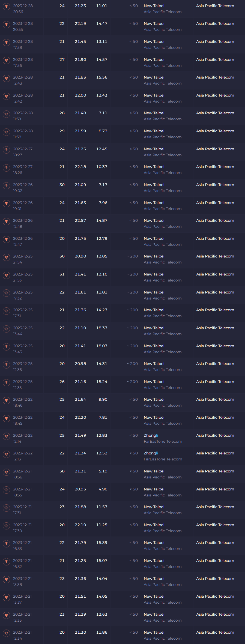The height and width of the screenshot is (644, 245).
Task: Click upload speed 4.90 value
Action: (103, 489)
